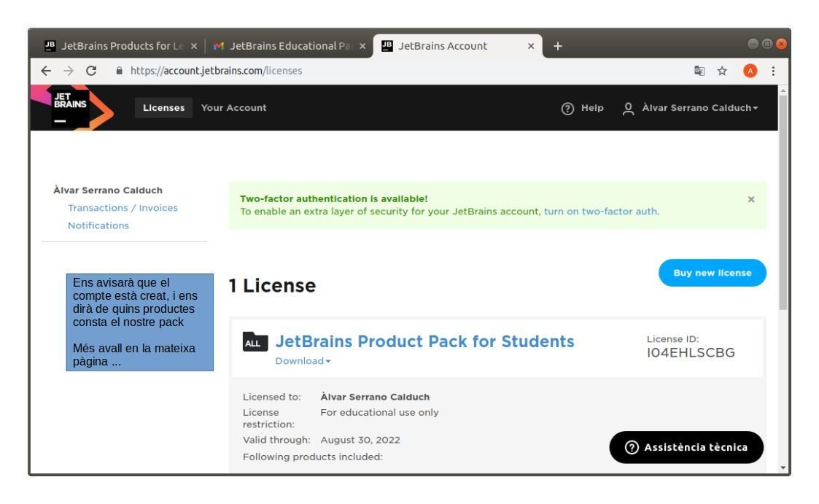Follow the turn on two-factor auth link

601,212
